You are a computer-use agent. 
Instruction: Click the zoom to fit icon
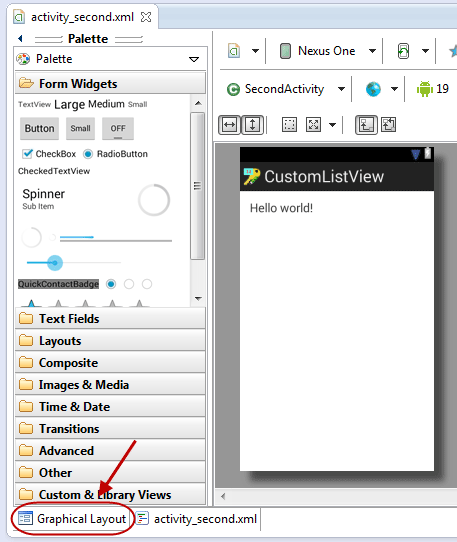(x=314, y=125)
